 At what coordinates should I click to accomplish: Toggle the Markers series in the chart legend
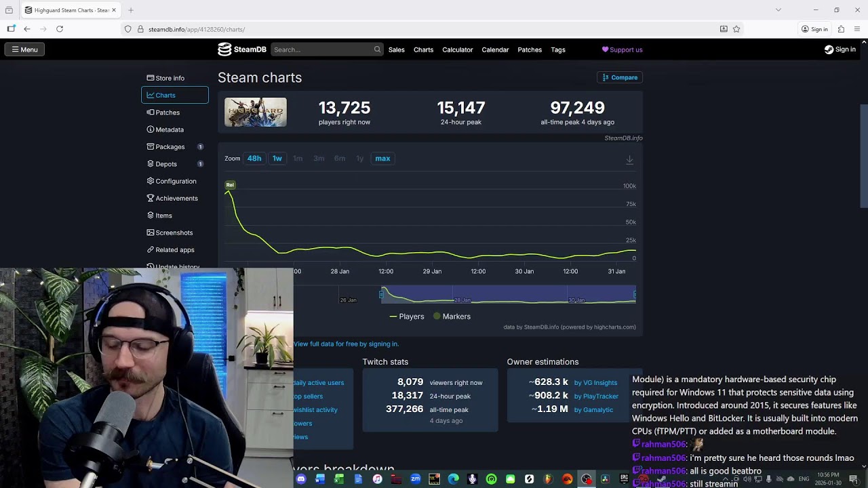[452, 317]
